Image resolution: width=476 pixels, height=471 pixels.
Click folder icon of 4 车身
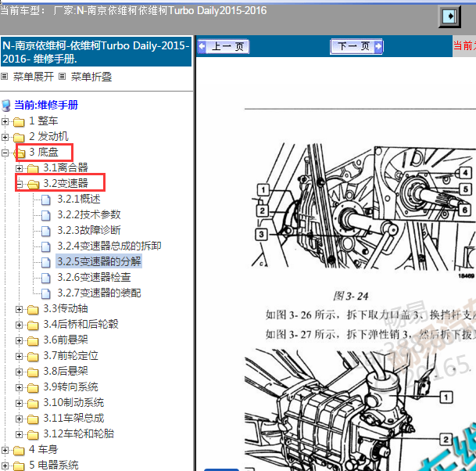point(19,451)
